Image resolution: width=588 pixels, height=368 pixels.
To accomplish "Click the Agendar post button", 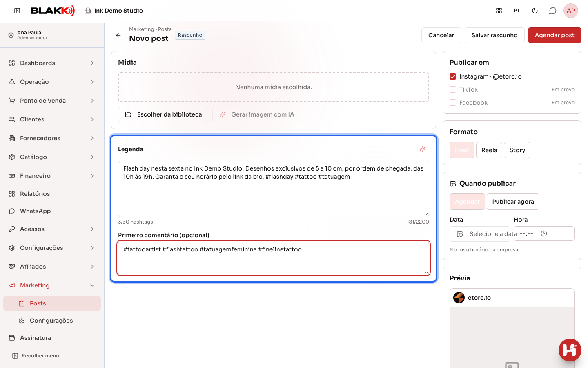I will [555, 35].
